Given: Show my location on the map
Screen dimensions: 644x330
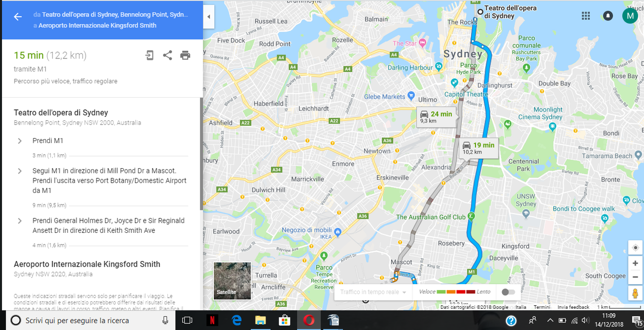Looking at the screenshot, I should coord(635,248).
